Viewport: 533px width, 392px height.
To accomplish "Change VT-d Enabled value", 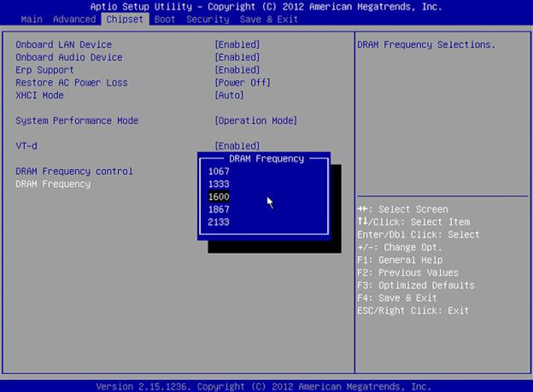I will coord(237,146).
